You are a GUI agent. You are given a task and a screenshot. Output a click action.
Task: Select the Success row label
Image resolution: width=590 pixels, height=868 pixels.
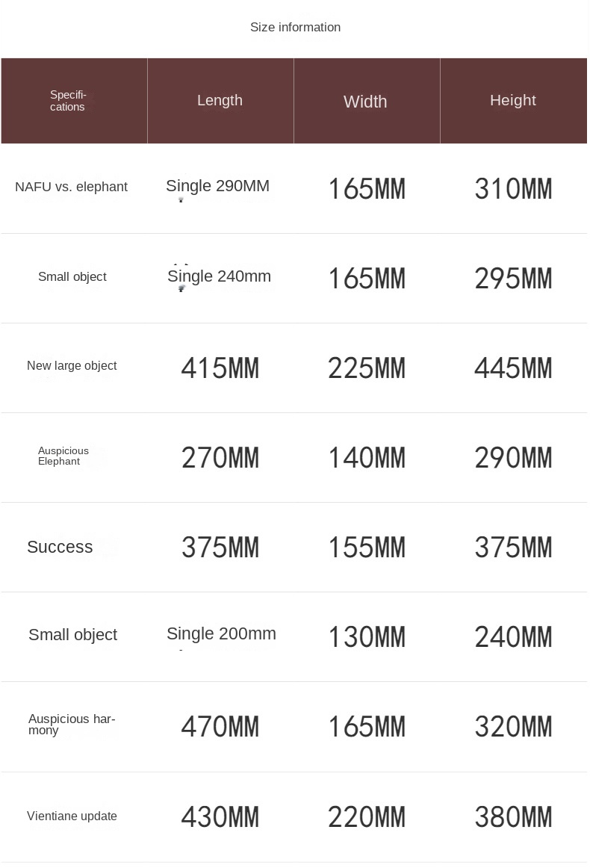(x=60, y=548)
